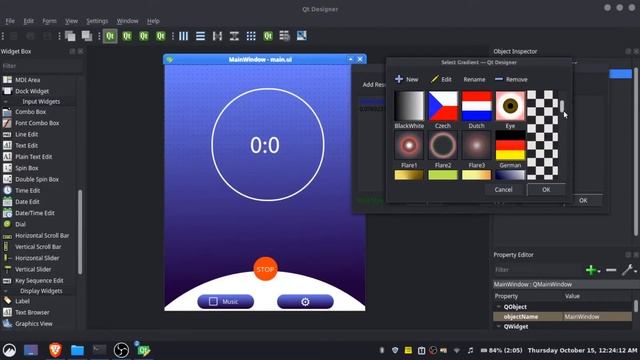Open the Form menu
This screenshot has width=640, height=360.
[x=49, y=21]
